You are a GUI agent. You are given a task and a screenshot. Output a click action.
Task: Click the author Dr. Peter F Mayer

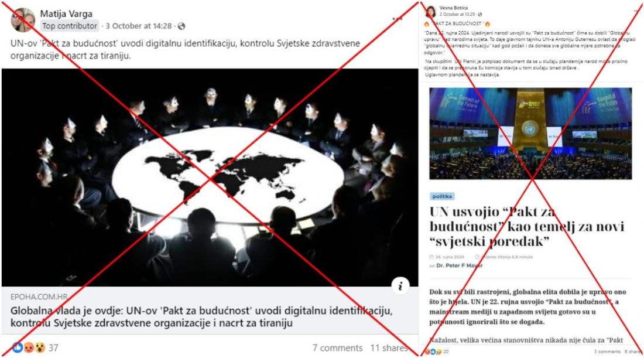[459, 265]
